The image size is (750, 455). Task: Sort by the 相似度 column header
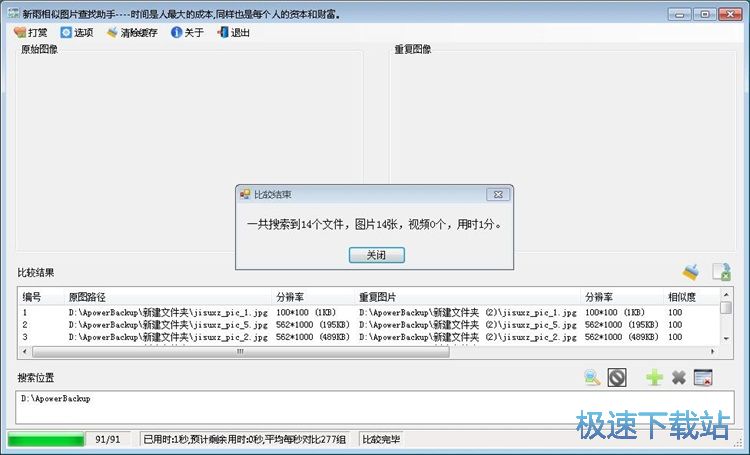pos(681,297)
